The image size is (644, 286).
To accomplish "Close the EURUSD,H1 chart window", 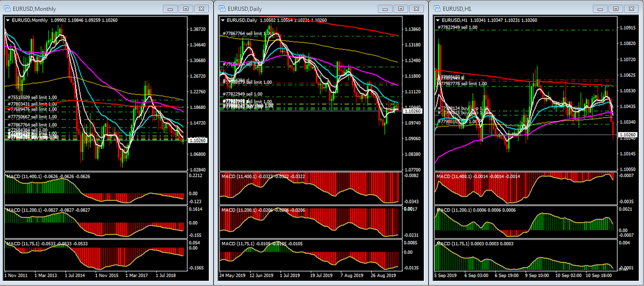I will [631, 9].
